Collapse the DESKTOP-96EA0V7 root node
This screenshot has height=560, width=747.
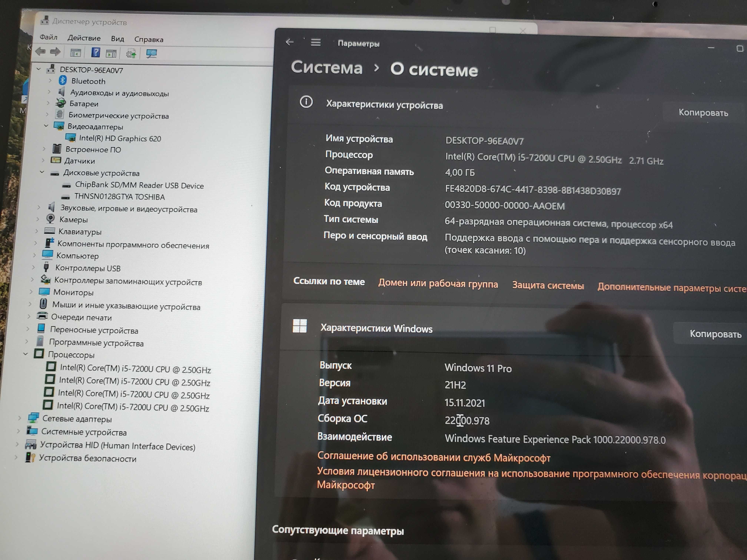[39, 69]
